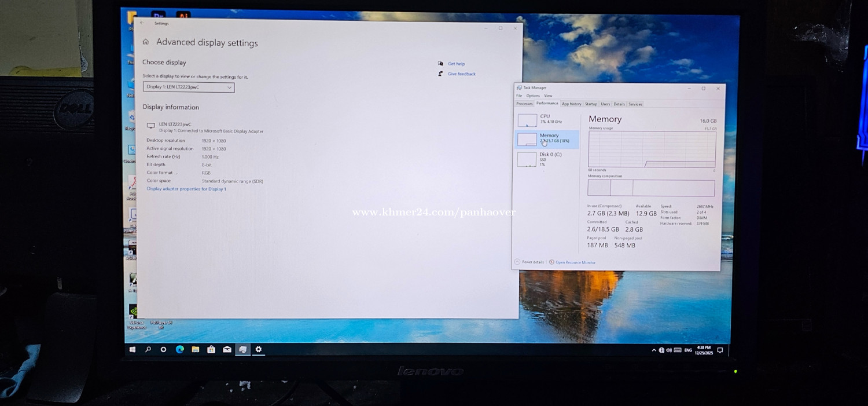Open File Explorer from the taskbar
Image resolution: width=868 pixels, height=406 pixels.
196,350
